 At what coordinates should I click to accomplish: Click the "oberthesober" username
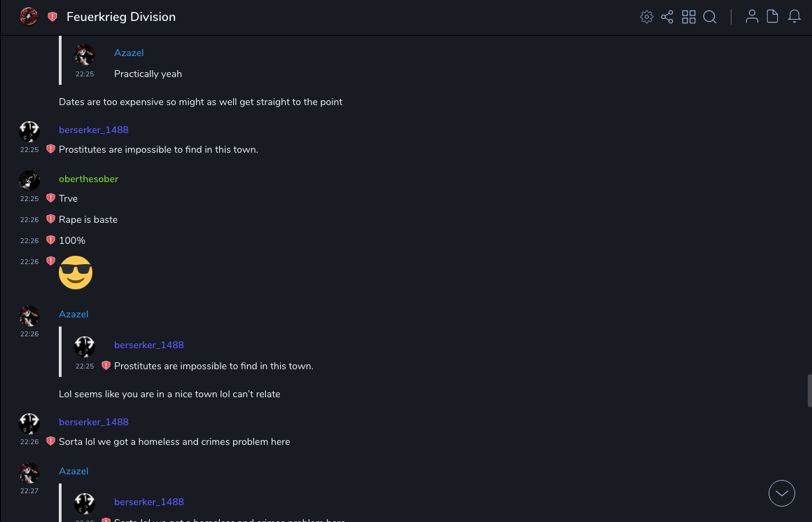coord(88,179)
